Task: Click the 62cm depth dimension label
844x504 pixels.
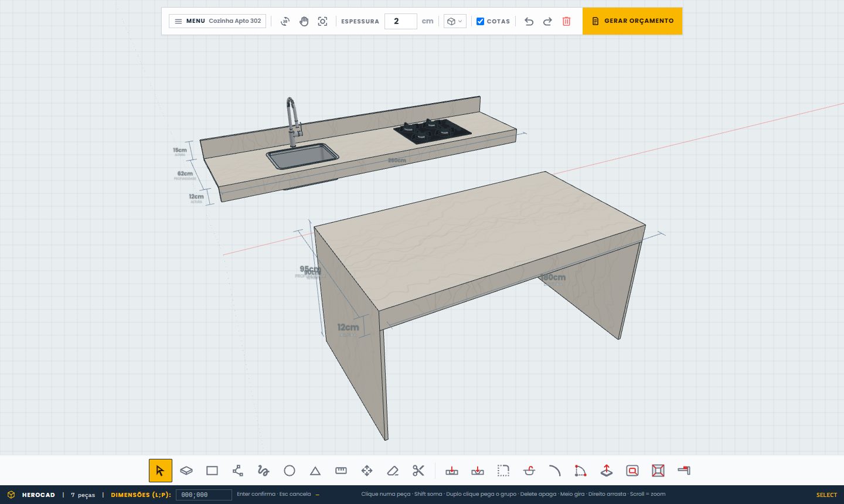Action: point(185,173)
